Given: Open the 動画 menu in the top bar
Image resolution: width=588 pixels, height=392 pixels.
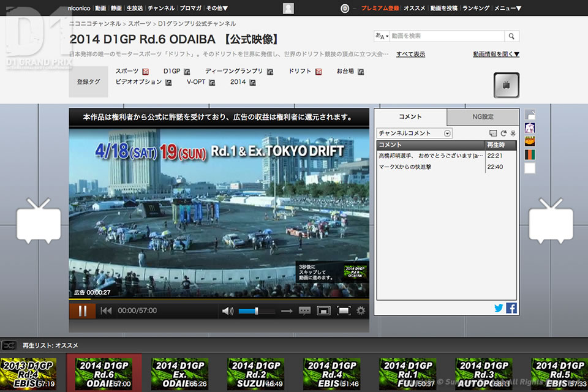Looking at the screenshot, I should point(100,8).
